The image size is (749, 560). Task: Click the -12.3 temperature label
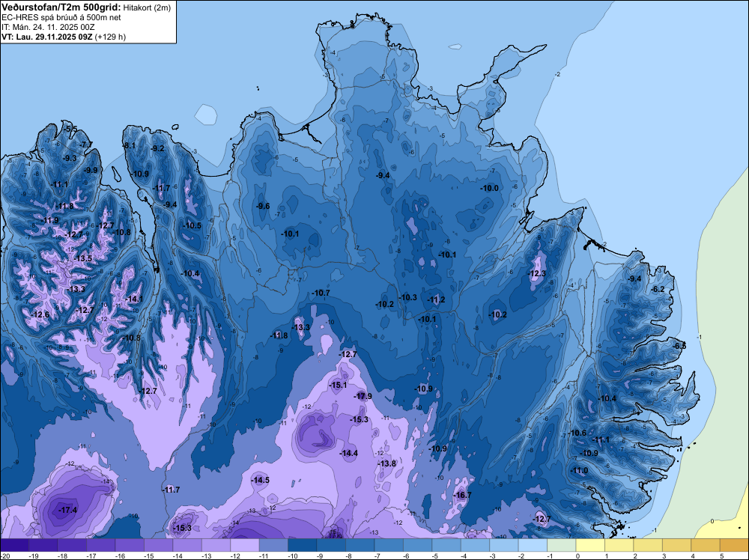click(x=536, y=273)
